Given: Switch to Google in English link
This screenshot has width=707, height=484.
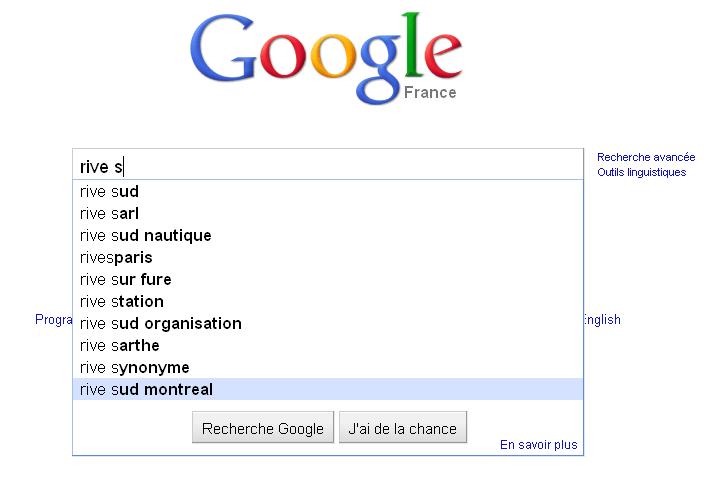Looking at the screenshot, I should click(602, 320).
